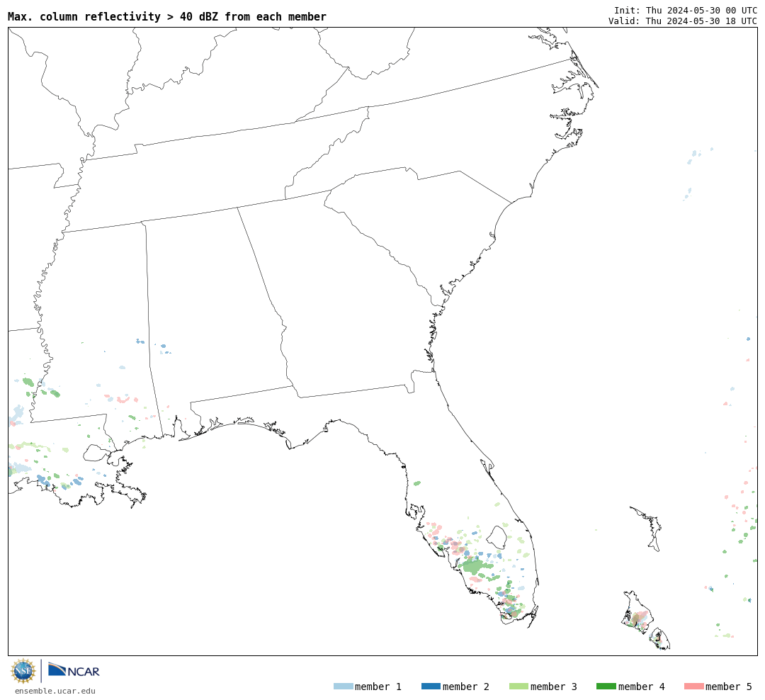The width and height of the screenshot is (765, 700).
Task: Click the 'member 2' legend label
Action: coord(466,687)
